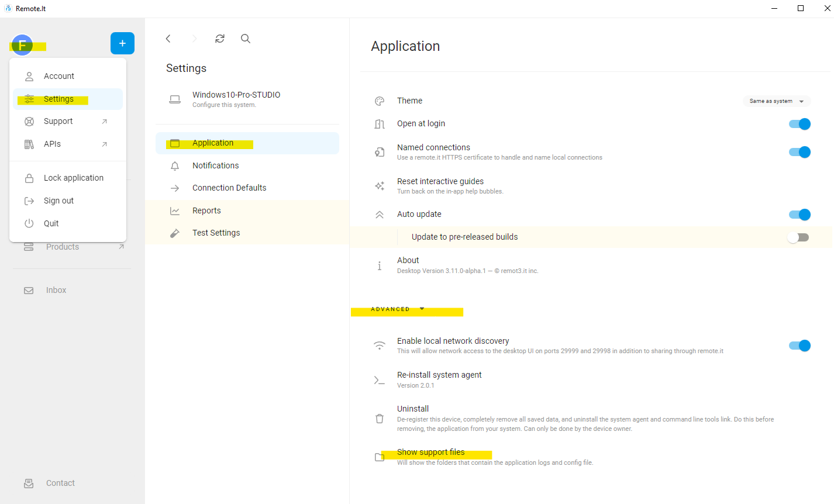This screenshot has height=504, width=834.
Task: Click the Inbox envelope icon
Action: tap(29, 291)
